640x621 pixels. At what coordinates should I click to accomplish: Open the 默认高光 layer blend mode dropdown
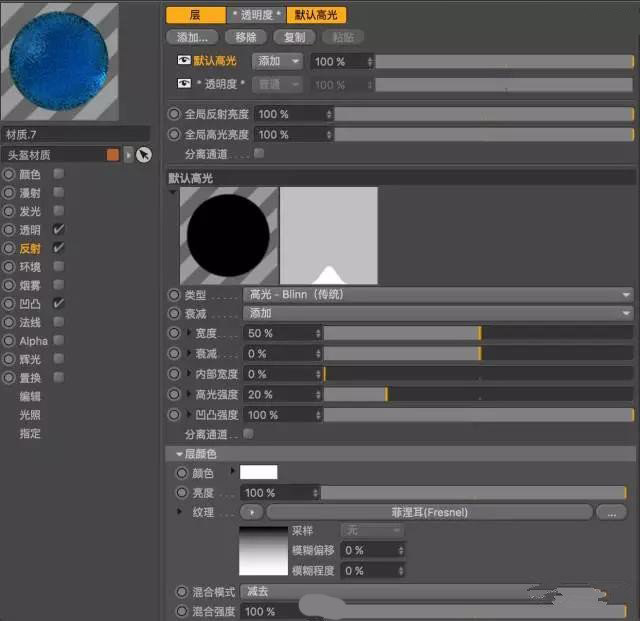coord(278,61)
